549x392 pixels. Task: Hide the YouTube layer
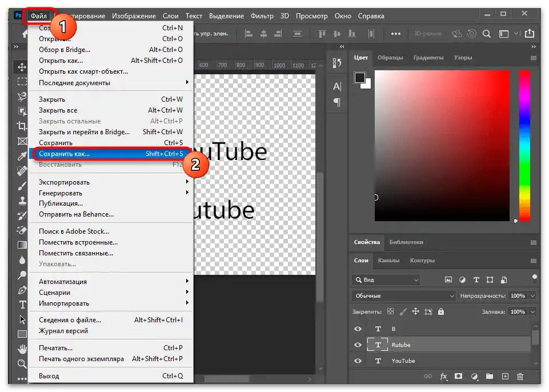pyautogui.click(x=358, y=361)
